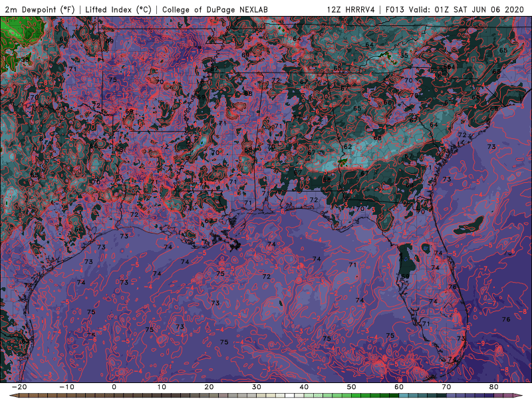Click the "-13" lifted index contour label
Viewport: 532px width, 399px height.
tap(188, 59)
